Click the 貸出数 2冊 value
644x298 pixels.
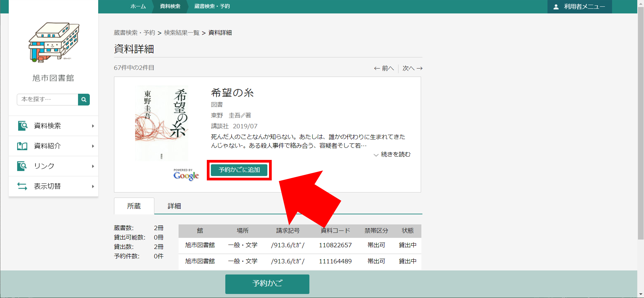click(159, 247)
